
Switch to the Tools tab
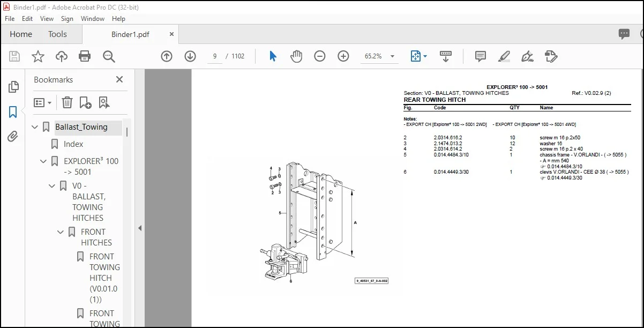point(57,34)
